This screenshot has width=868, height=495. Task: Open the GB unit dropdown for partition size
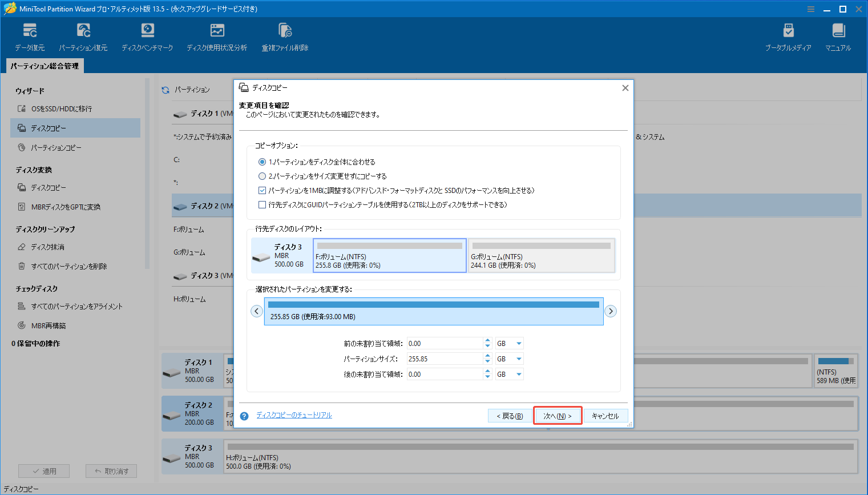[509, 358]
